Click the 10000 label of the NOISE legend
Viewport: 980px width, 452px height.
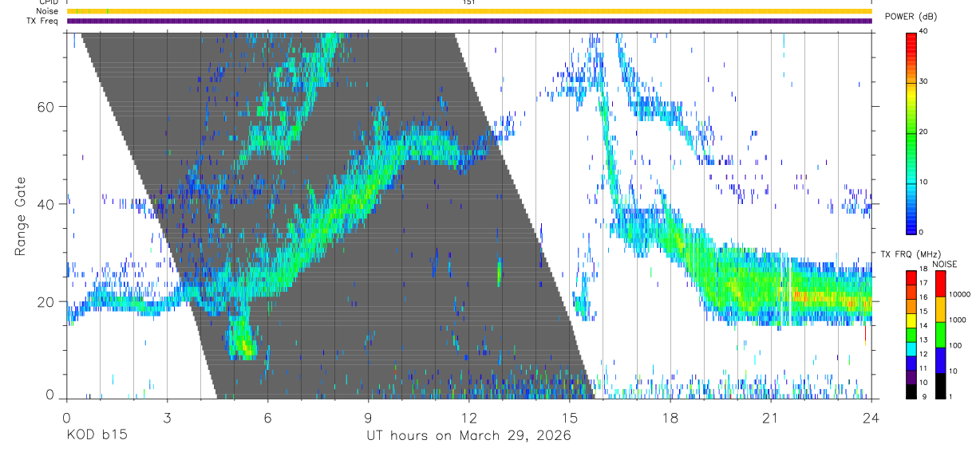tap(959, 294)
